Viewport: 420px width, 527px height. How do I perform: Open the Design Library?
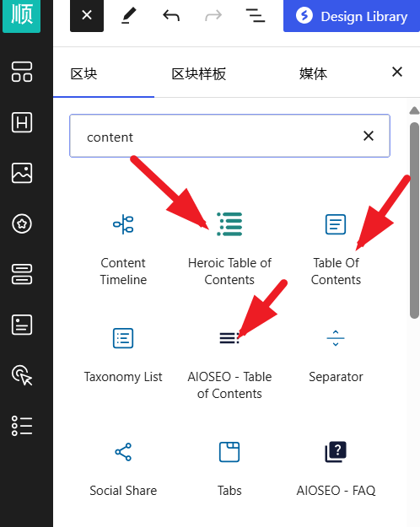(352, 16)
